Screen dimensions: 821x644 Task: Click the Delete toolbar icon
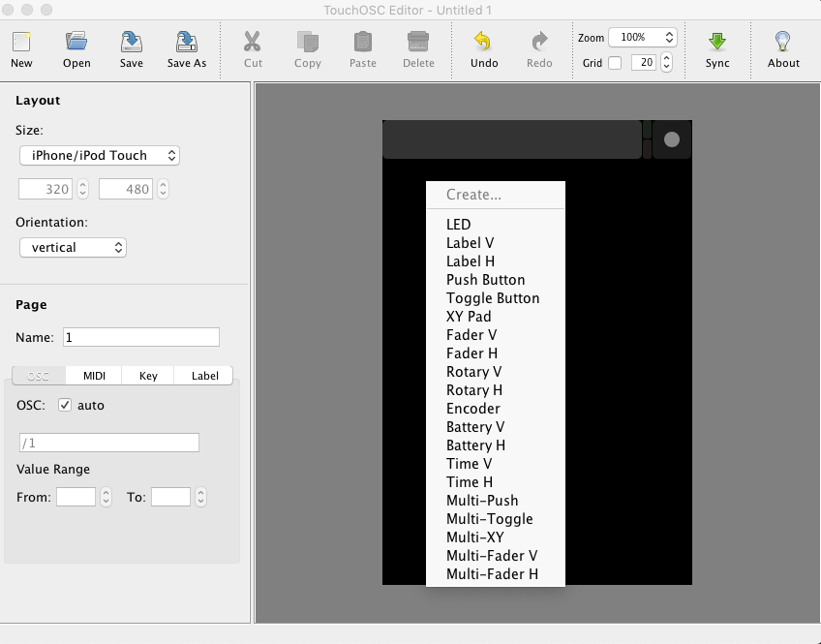(418, 42)
